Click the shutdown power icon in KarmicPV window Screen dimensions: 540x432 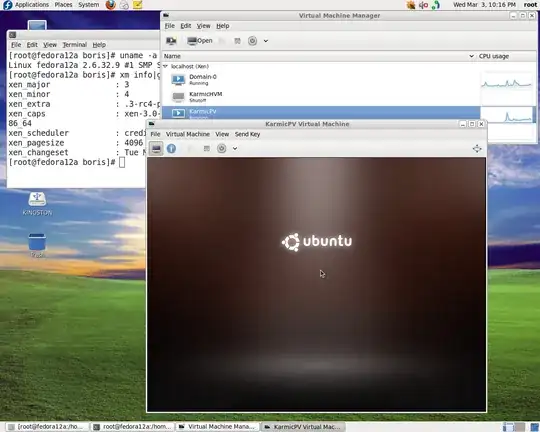(x=221, y=148)
